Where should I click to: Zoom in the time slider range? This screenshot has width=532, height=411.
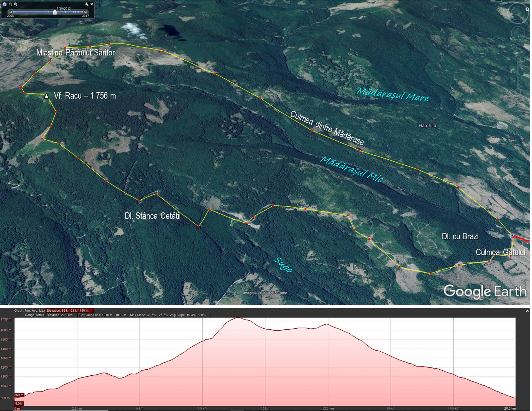pos(16,4)
